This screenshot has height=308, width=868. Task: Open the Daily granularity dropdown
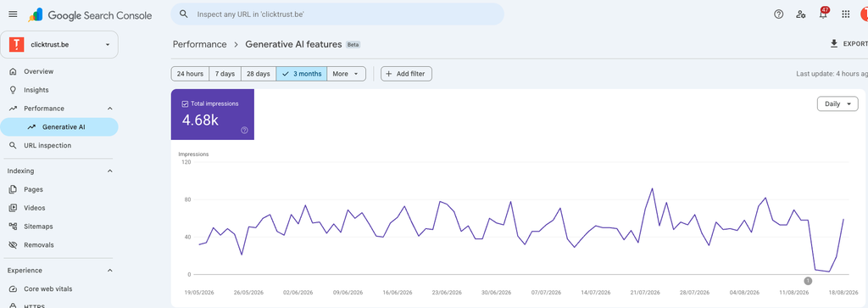837,104
